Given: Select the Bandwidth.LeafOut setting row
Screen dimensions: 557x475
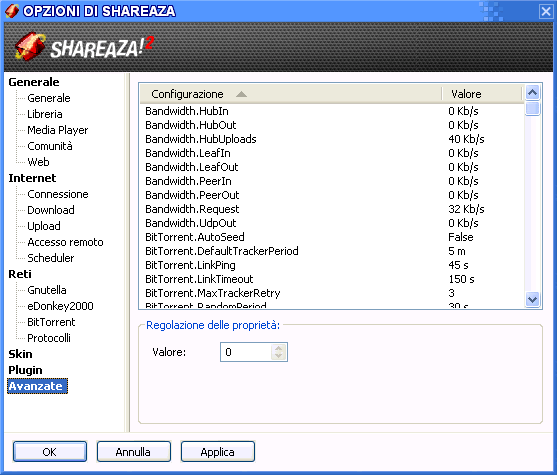Looking at the screenshot, I should pyautogui.click(x=332, y=167).
